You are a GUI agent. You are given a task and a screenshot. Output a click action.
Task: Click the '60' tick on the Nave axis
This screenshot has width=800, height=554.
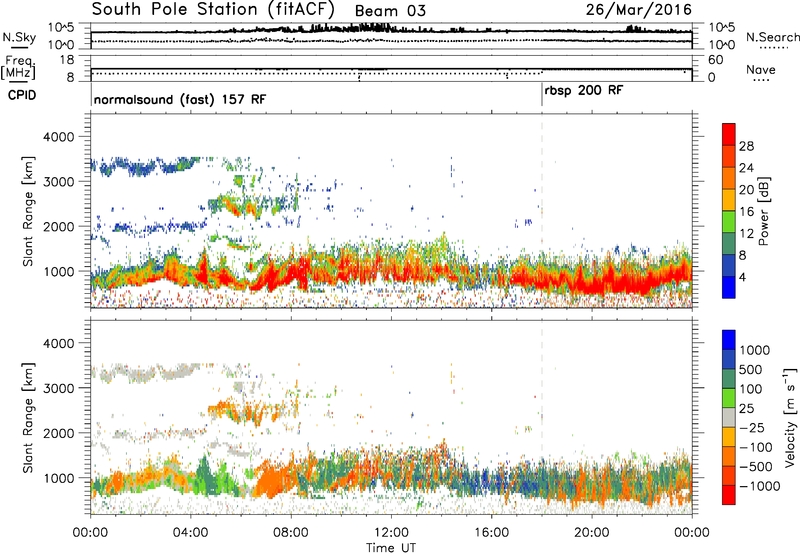(715, 60)
